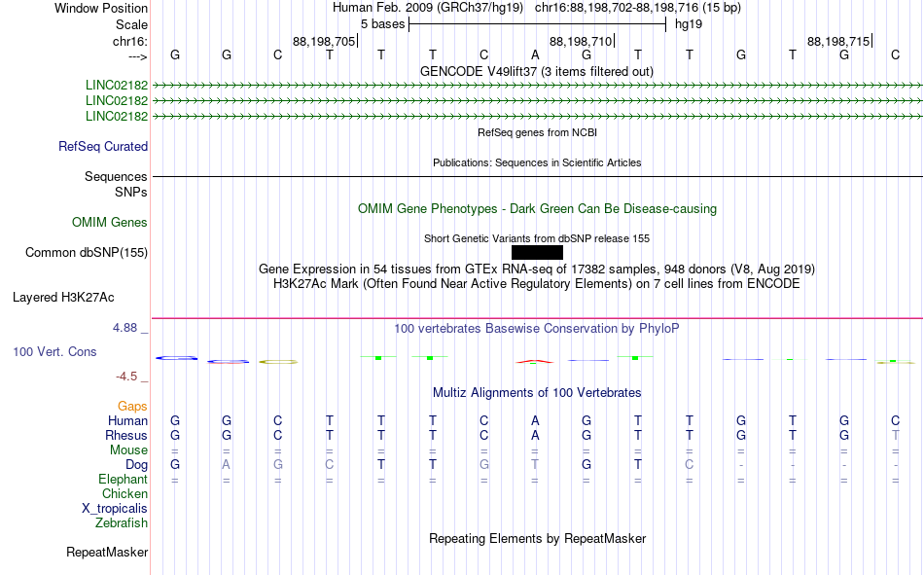Viewport: 924px width, 575px height.
Task: Click the GTEx Gene Expression track title
Action: pos(537,269)
